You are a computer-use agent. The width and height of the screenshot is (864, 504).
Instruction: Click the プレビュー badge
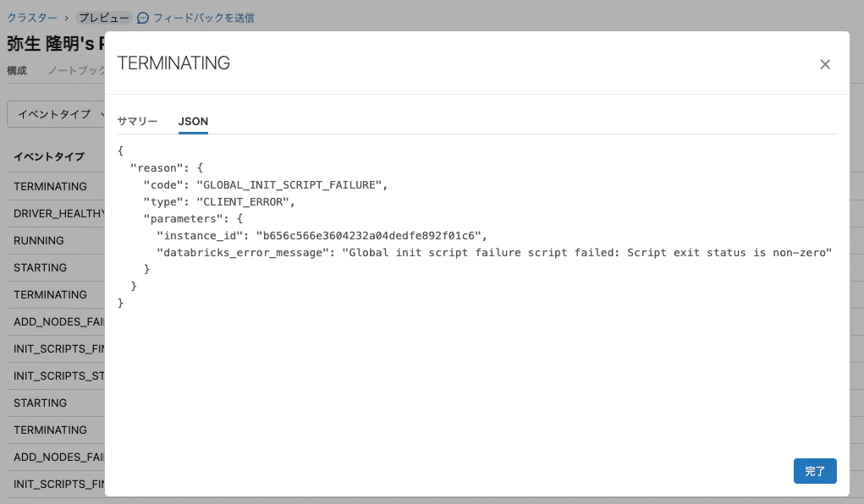click(104, 18)
